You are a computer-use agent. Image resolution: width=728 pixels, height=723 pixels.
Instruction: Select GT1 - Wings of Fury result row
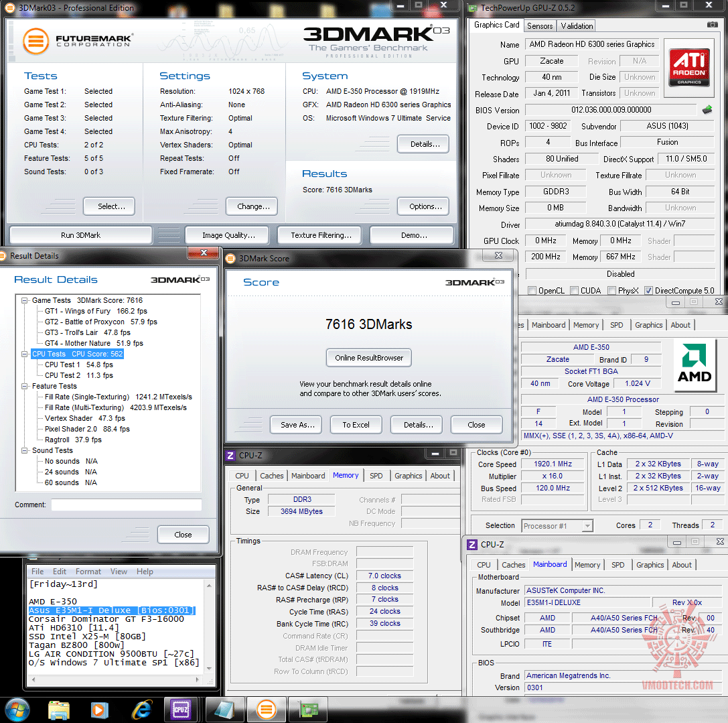pos(96,312)
